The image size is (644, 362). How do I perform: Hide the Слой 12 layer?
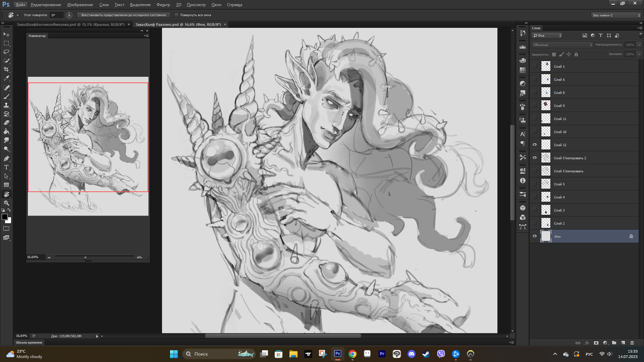point(535,145)
